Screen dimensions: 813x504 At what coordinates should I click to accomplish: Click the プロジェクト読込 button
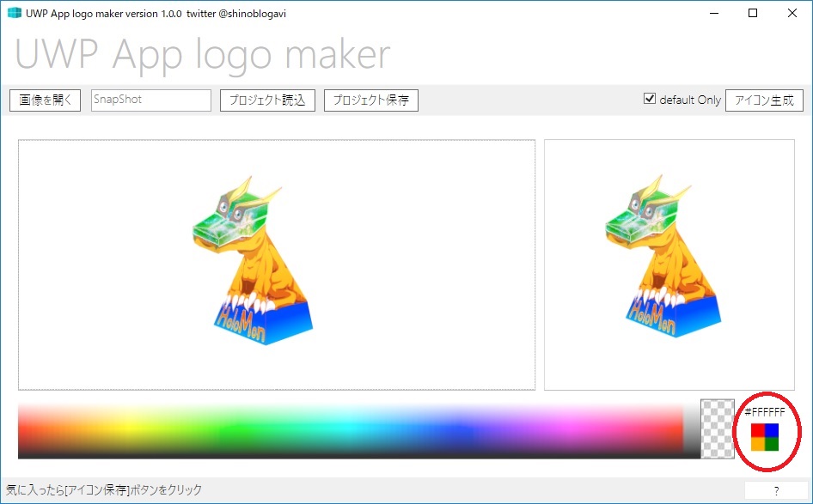click(x=267, y=100)
